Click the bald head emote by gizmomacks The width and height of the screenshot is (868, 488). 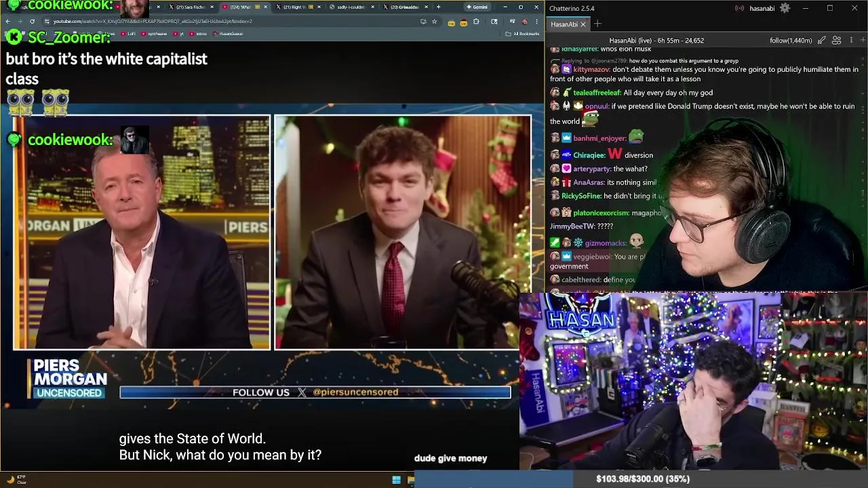tap(636, 241)
